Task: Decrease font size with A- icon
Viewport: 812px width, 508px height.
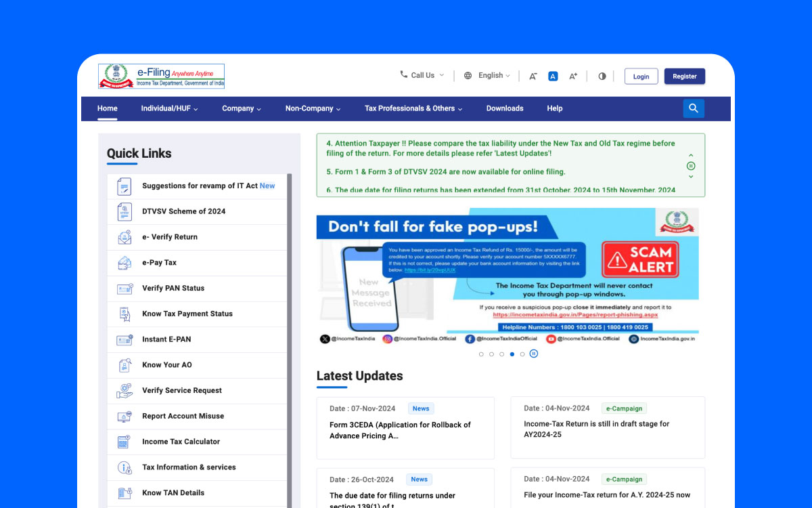Action: [x=533, y=77]
